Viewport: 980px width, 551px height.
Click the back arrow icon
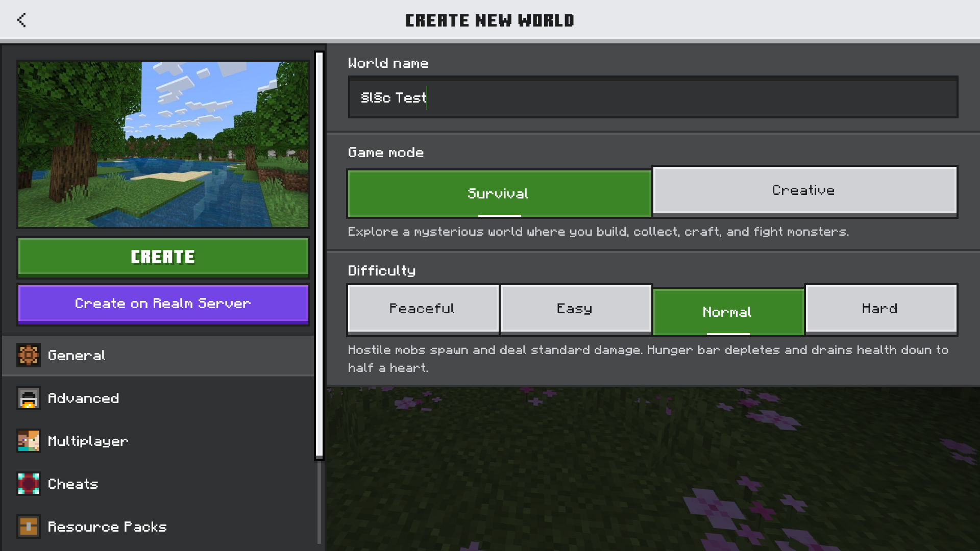coord(21,20)
